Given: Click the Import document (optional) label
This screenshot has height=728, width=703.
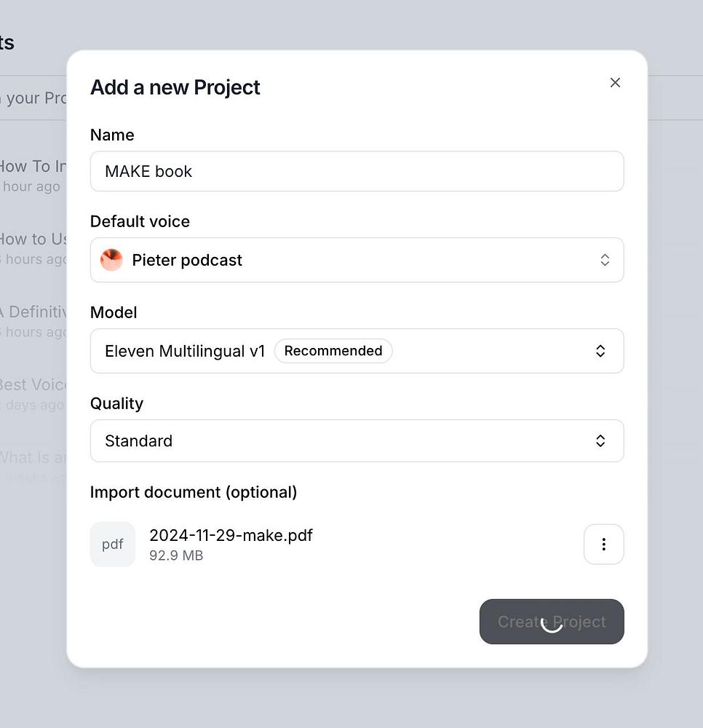Looking at the screenshot, I should click(194, 492).
